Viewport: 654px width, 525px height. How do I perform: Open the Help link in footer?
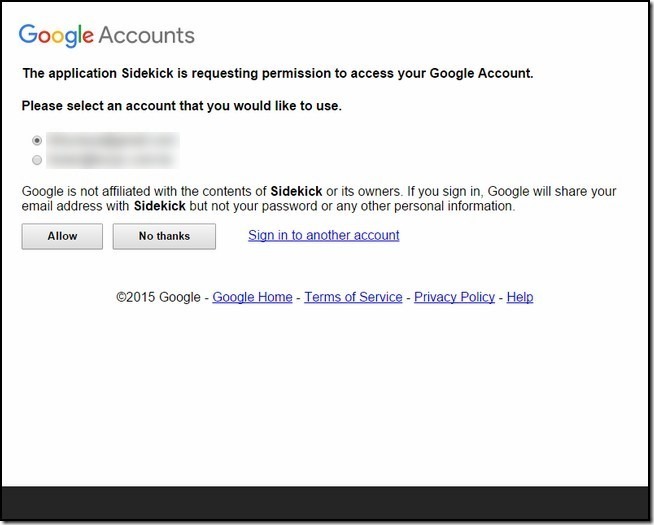pyautogui.click(x=520, y=297)
